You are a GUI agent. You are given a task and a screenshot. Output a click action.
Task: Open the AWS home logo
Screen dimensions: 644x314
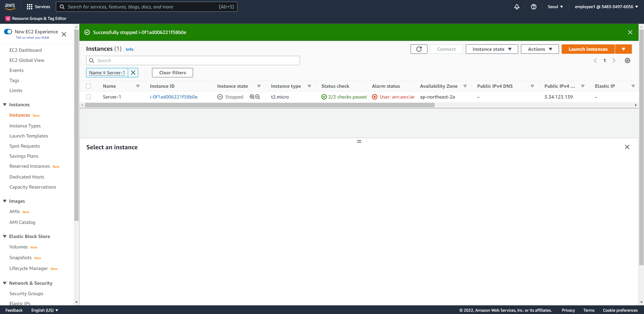[10, 6]
